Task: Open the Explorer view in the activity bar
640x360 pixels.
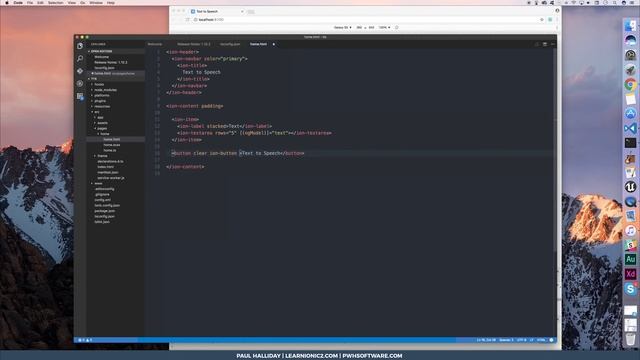Action: [80, 46]
